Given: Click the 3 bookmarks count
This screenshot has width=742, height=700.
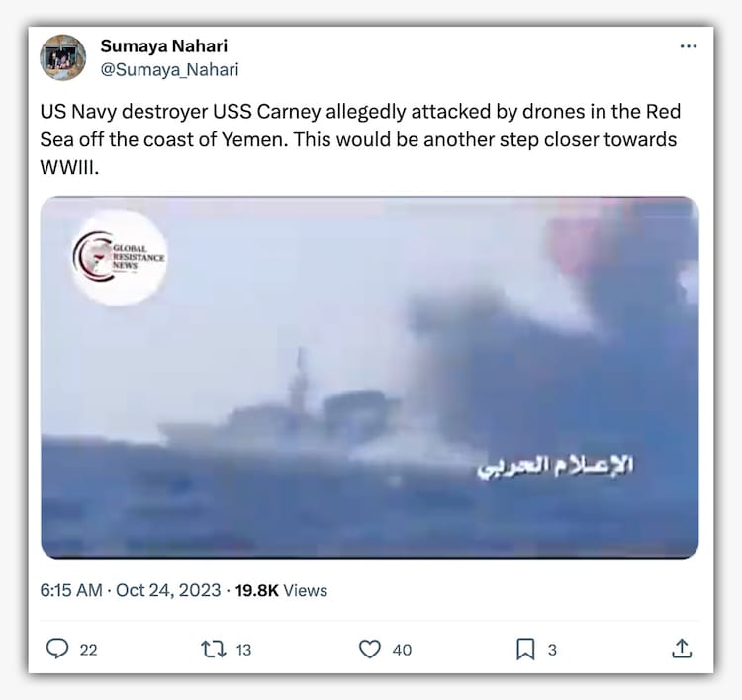Looking at the screenshot, I should point(552,650).
